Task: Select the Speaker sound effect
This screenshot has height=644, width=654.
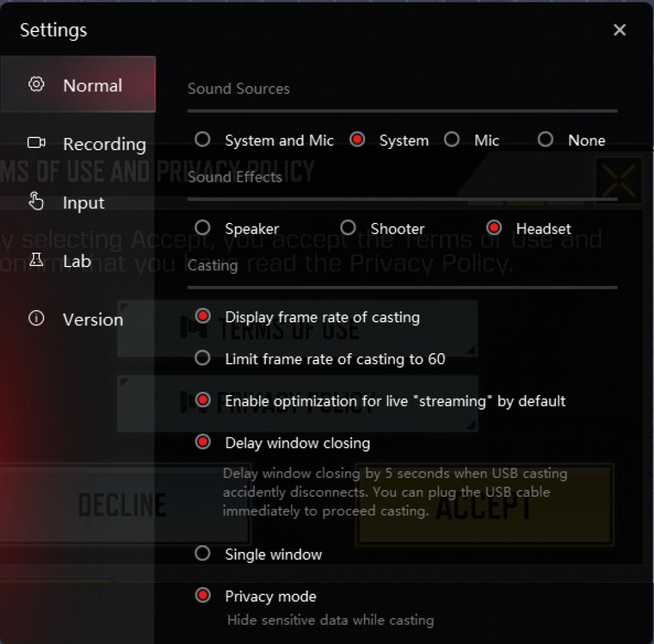Action: tap(202, 228)
